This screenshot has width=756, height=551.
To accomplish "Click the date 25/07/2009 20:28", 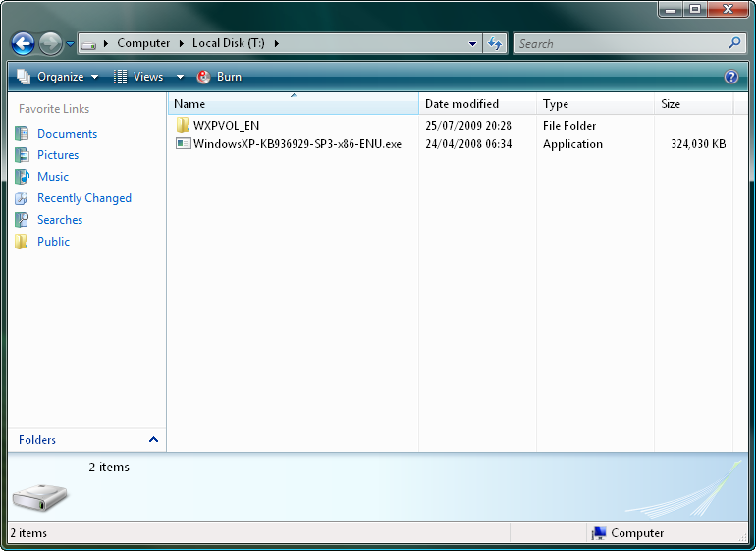I will [468, 126].
